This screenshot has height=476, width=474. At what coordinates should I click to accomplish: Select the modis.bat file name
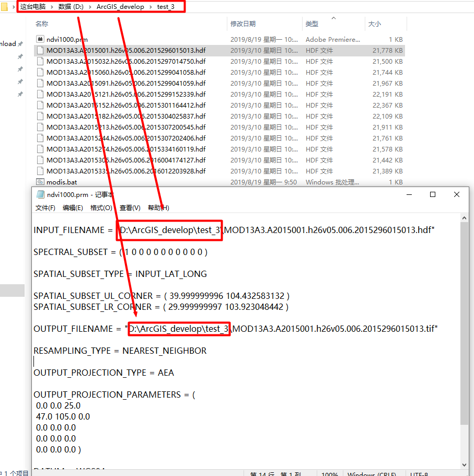click(x=62, y=182)
